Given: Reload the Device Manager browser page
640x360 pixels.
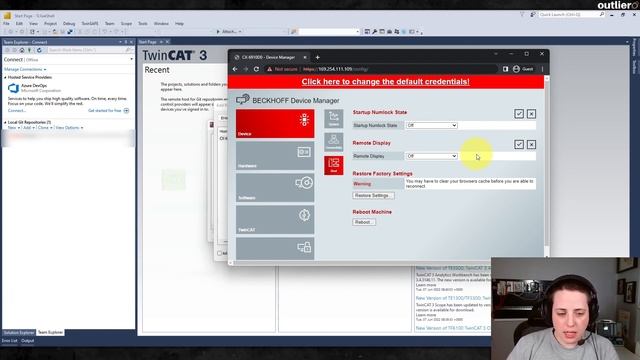Looking at the screenshot, I should pos(256,69).
